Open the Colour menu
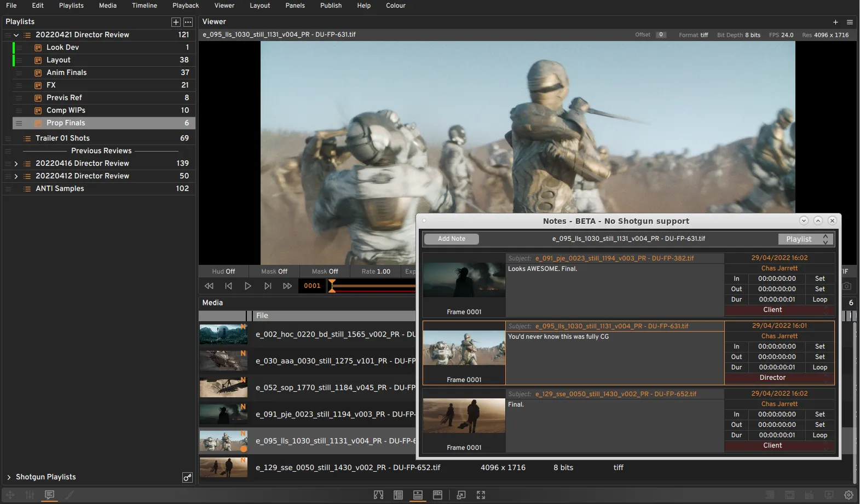 pyautogui.click(x=396, y=5)
